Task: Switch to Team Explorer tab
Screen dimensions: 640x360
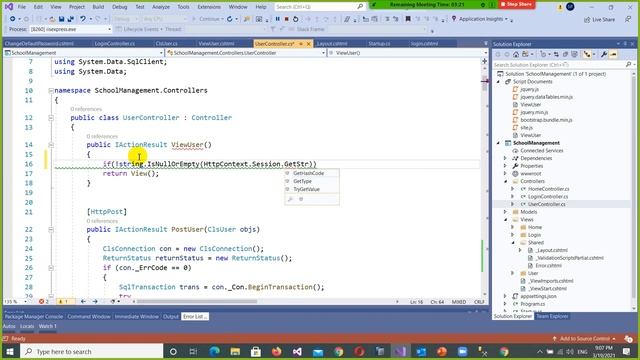Action: 552,316
